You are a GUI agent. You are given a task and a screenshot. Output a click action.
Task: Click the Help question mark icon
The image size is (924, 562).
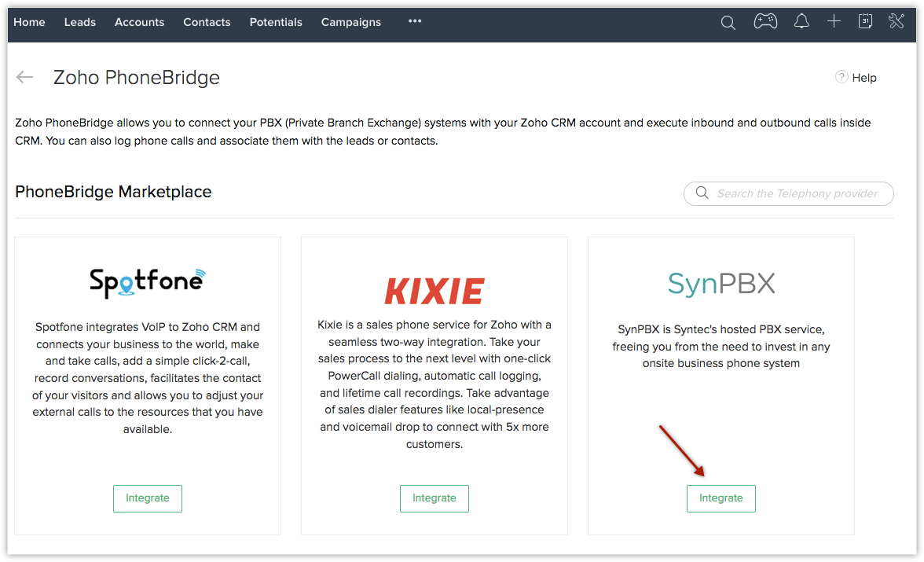841,77
